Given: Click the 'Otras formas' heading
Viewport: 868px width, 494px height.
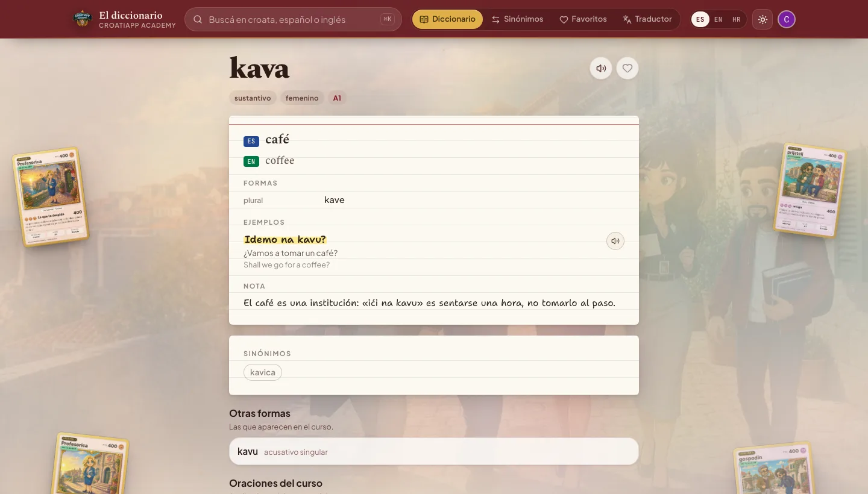Looking at the screenshot, I should point(260,413).
